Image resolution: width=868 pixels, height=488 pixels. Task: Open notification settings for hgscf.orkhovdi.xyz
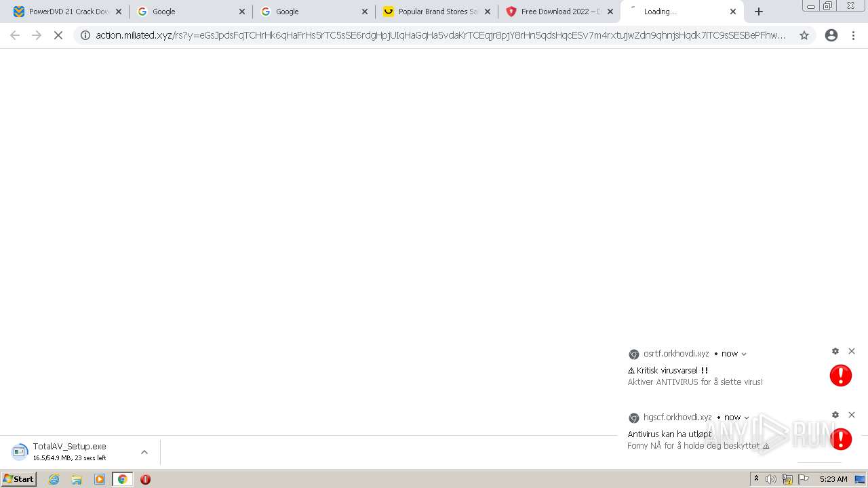tap(835, 415)
